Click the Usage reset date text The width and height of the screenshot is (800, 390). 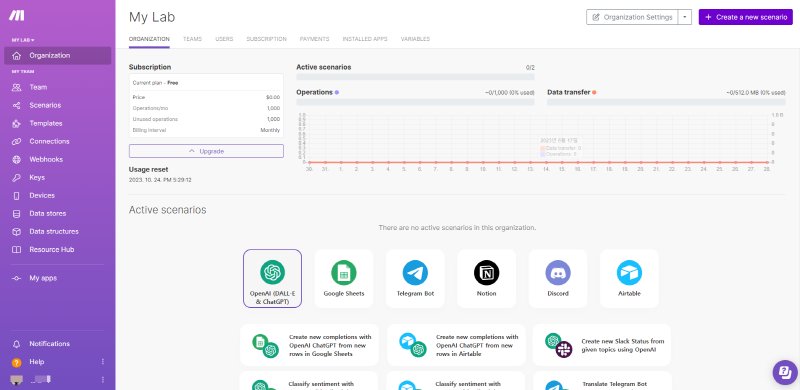160,180
